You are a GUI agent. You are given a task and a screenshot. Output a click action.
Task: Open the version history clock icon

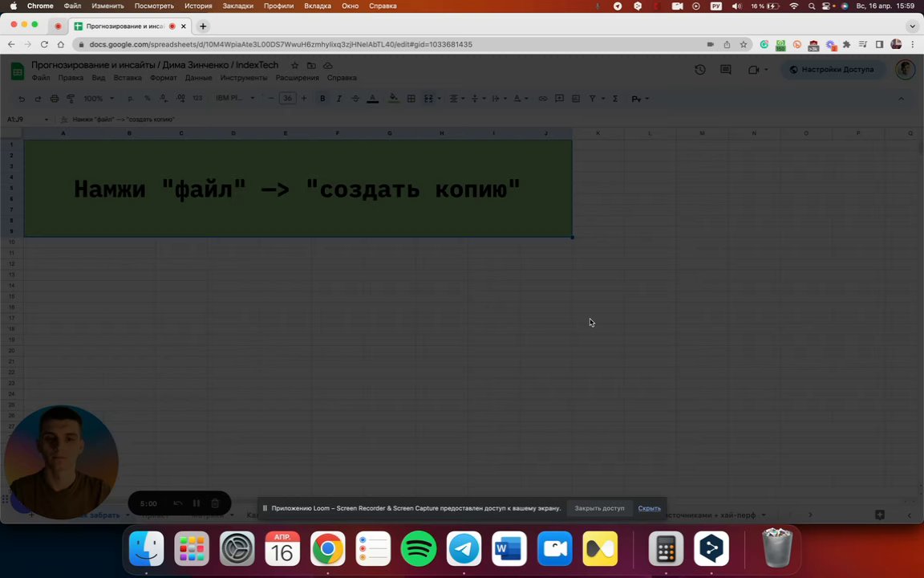tap(700, 70)
